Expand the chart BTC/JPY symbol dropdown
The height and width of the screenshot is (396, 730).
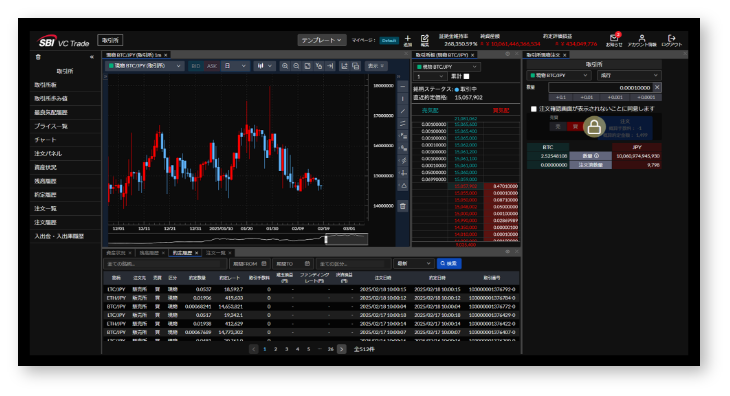click(145, 66)
